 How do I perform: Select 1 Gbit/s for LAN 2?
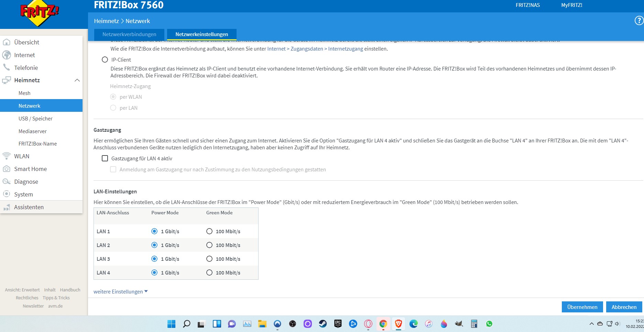pyautogui.click(x=154, y=245)
